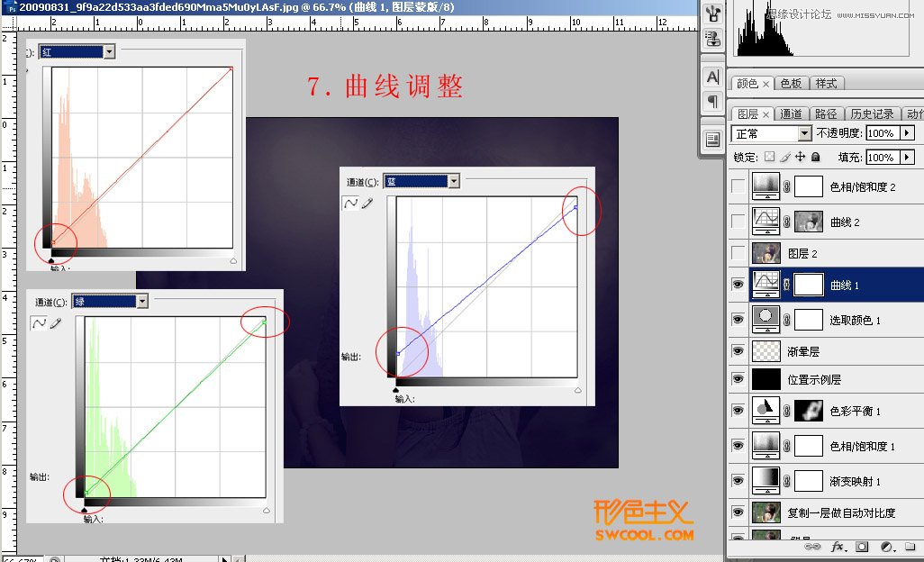Show the 图层 2 layer
Image resolution: width=924 pixels, height=562 pixels.
(x=738, y=253)
